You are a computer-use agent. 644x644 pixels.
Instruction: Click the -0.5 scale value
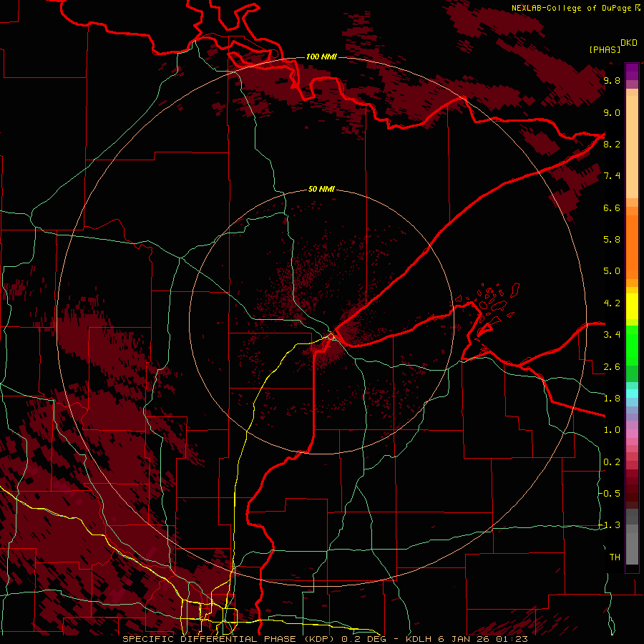click(x=610, y=494)
